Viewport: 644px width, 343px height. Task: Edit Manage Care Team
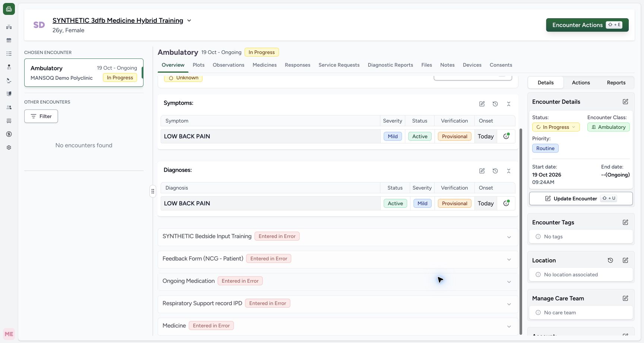625,298
